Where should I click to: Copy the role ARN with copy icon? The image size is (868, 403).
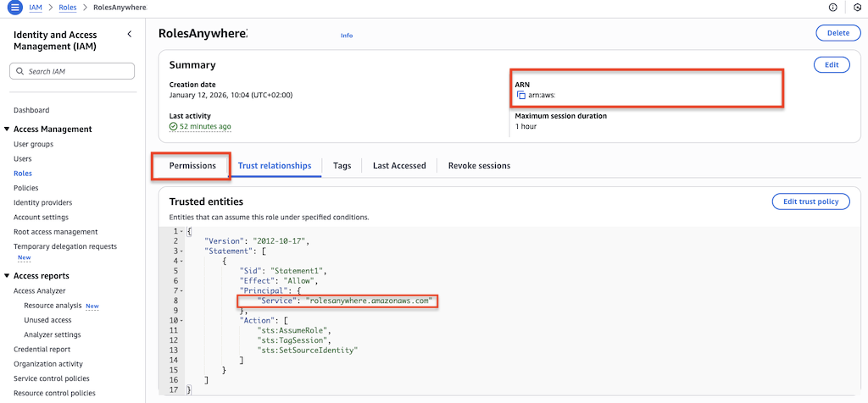point(521,95)
